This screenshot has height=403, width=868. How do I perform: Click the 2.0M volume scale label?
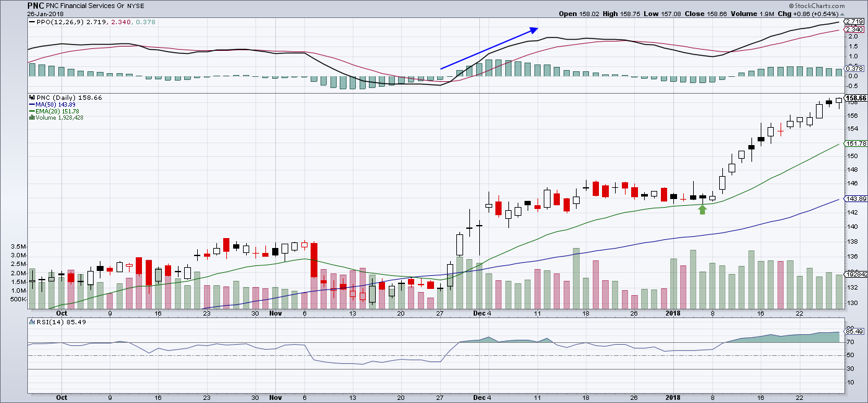pyautogui.click(x=19, y=273)
